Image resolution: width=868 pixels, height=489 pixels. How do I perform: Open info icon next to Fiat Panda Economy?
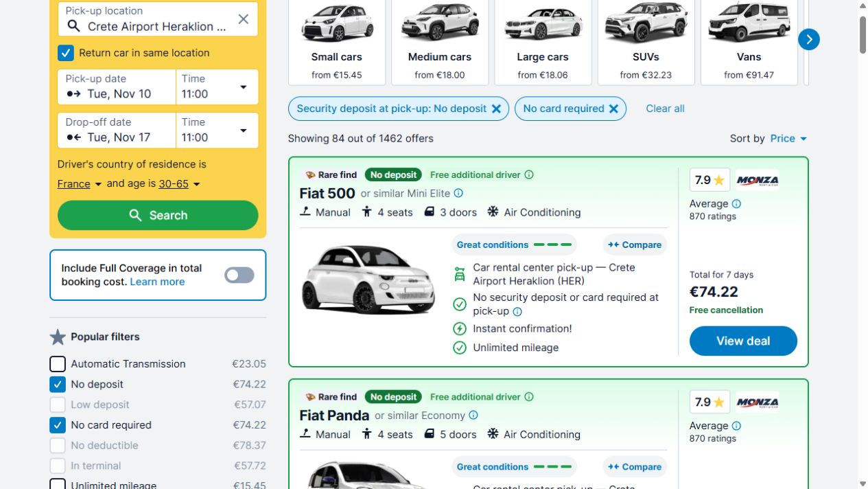click(x=473, y=416)
